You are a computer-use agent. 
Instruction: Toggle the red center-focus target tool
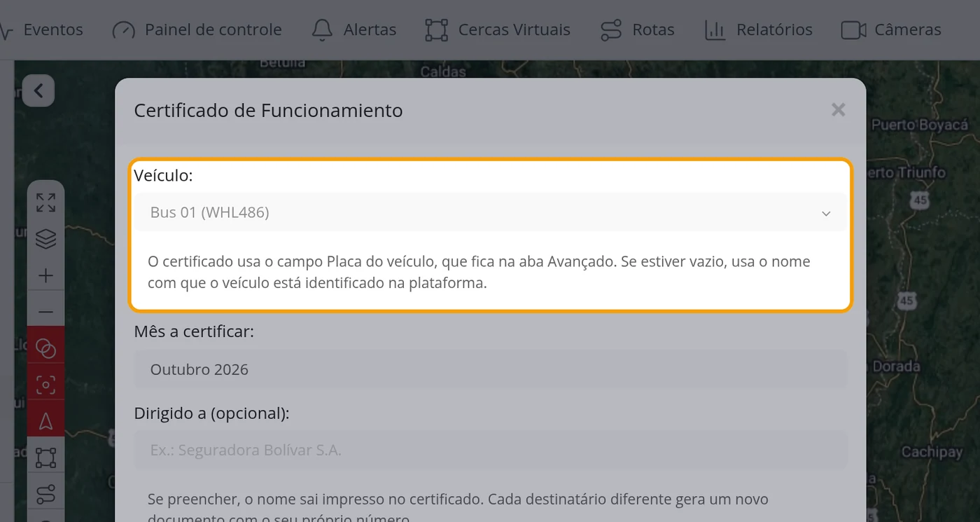tap(45, 385)
